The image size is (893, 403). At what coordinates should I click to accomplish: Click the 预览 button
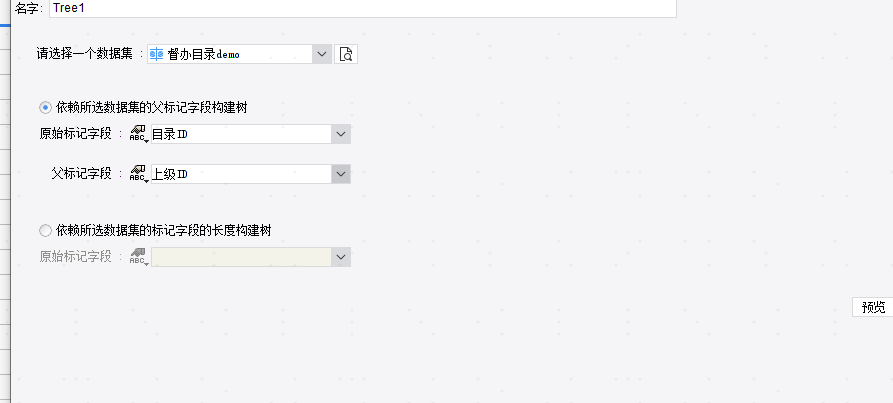click(873, 307)
